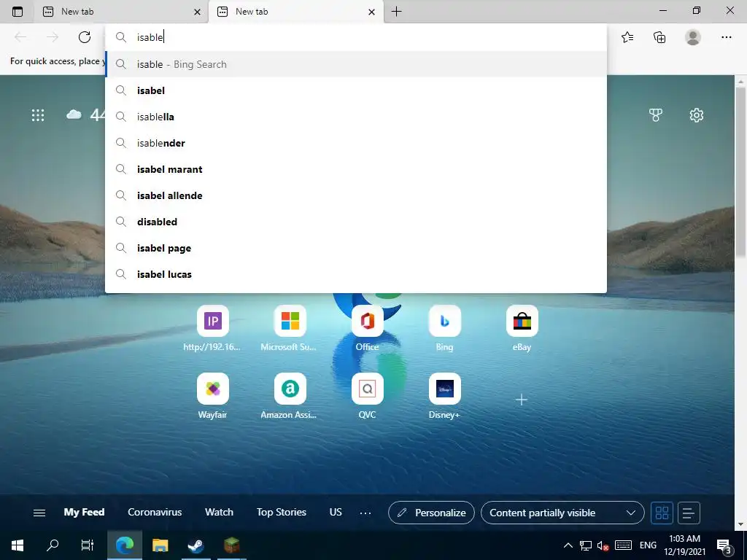Image resolution: width=747 pixels, height=560 pixels.
Task: Select US feed category
Action: coord(336,513)
